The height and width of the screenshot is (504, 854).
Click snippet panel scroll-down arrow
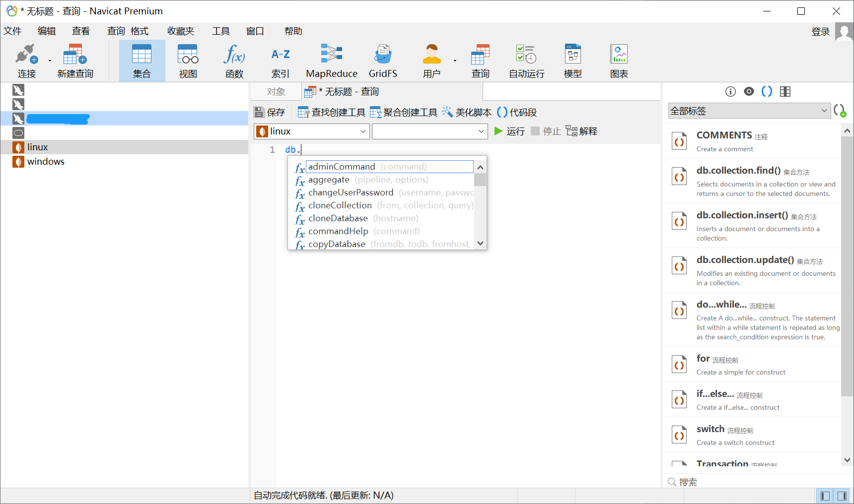847,460
